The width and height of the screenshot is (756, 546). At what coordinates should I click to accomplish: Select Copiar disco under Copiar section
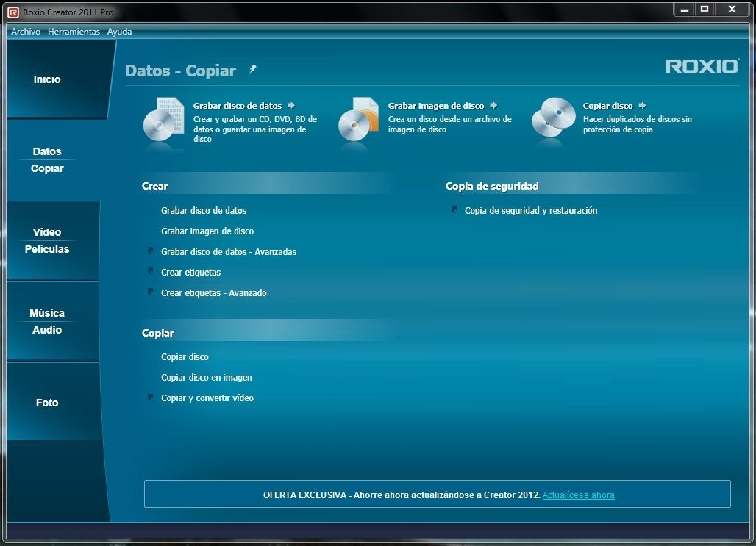tap(185, 357)
